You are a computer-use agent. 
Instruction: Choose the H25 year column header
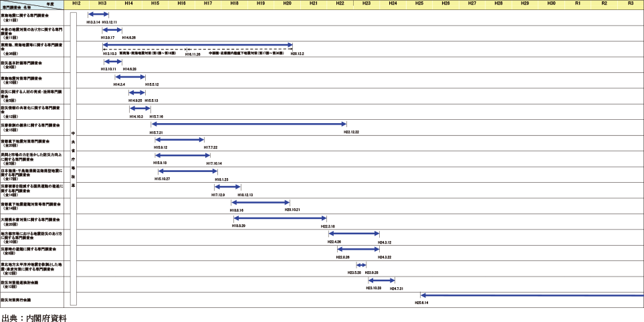click(x=419, y=3)
